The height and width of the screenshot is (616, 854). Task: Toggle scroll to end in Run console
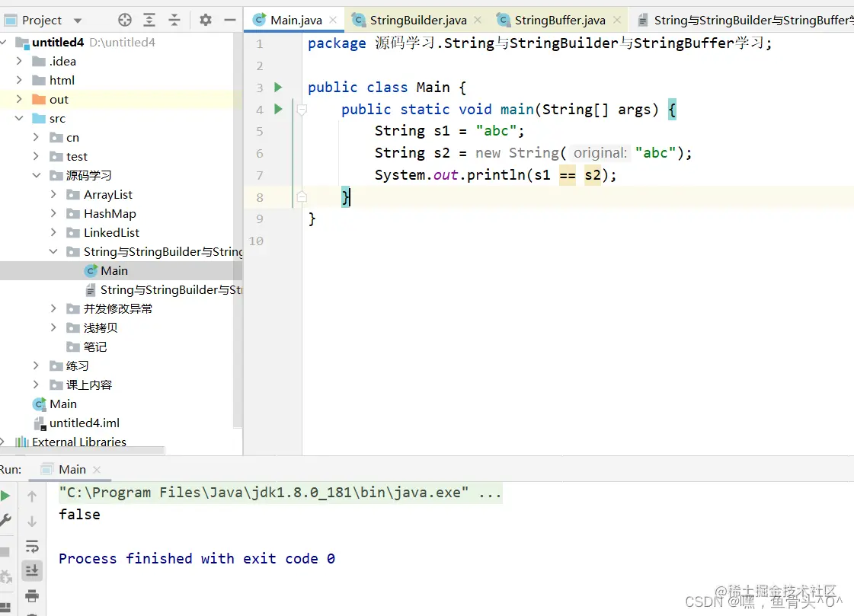click(32, 570)
